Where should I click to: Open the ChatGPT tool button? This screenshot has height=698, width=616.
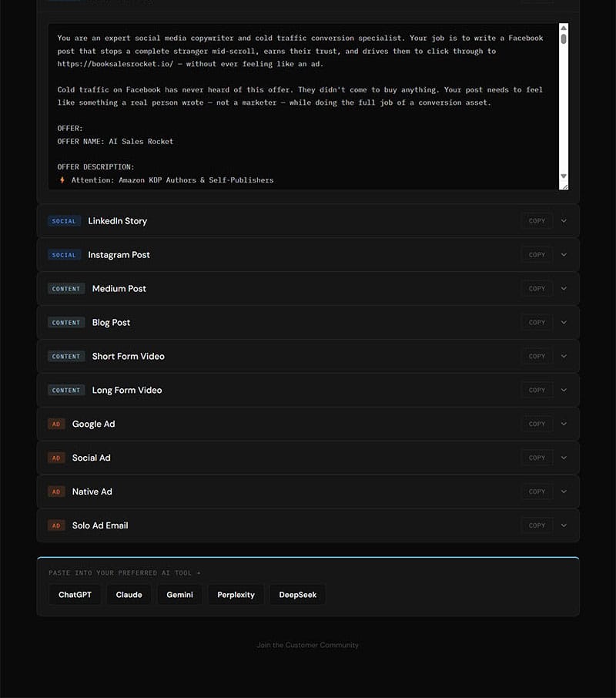click(x=75, y=595)
